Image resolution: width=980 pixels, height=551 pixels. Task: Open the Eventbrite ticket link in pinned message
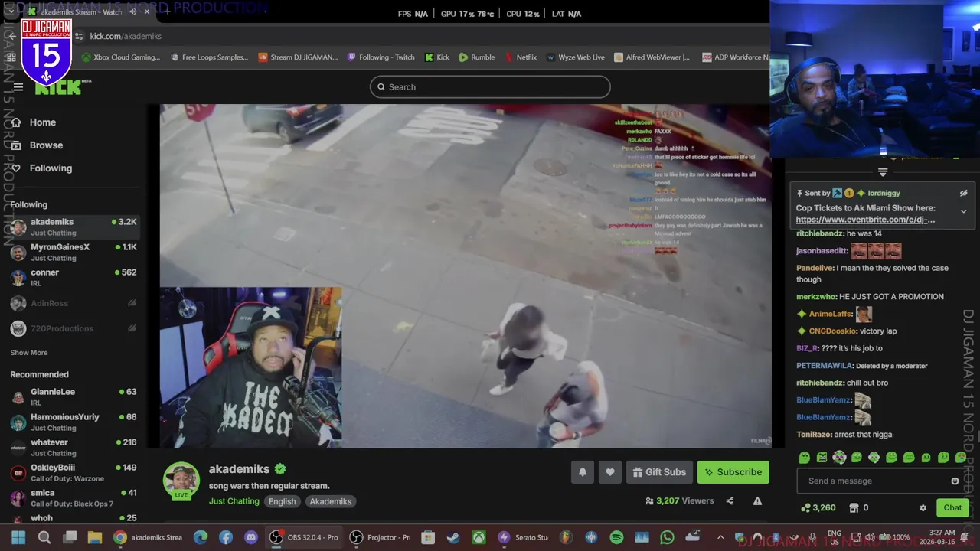pyautogui.click(x=865, y=220)
